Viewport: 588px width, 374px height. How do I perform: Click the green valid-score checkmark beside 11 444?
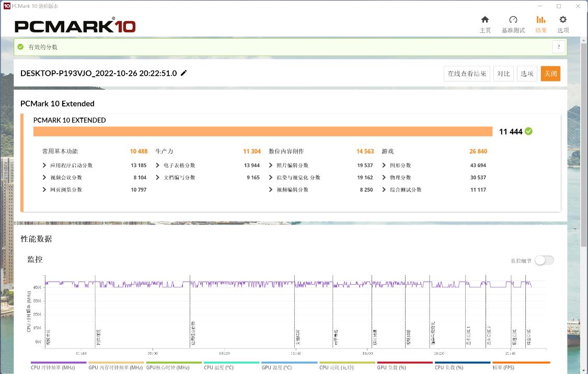529,131
